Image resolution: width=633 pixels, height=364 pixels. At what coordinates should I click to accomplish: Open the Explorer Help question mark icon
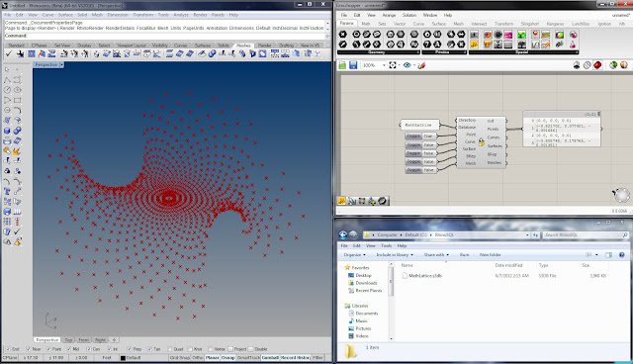click(622, 254)
